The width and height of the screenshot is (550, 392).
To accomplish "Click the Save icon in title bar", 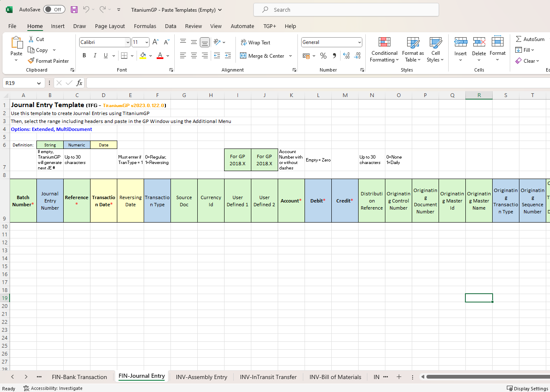I will click(74, 10).
